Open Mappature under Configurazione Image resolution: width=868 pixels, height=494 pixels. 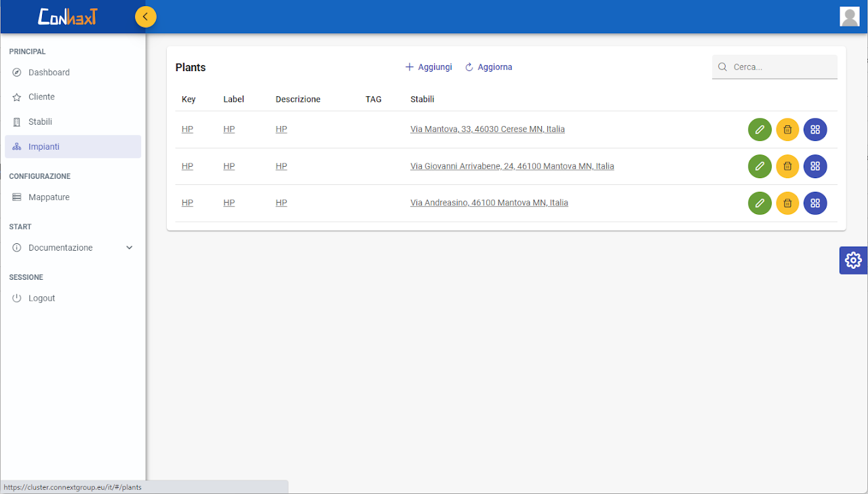(49, 197)
